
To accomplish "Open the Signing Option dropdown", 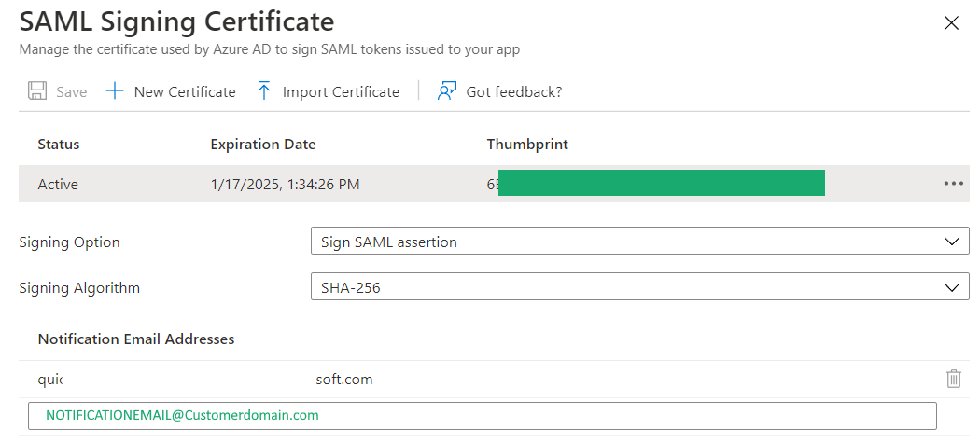I will pos(640,242).
